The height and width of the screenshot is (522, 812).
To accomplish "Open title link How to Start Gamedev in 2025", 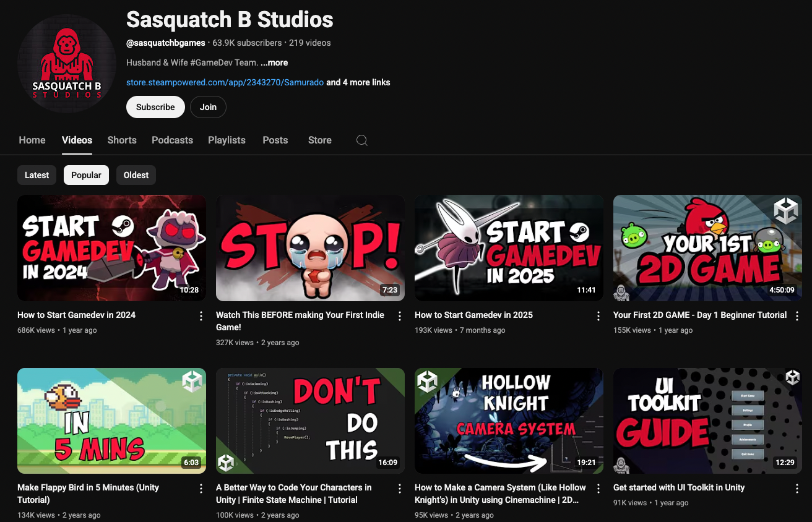I will coord(473,315).
